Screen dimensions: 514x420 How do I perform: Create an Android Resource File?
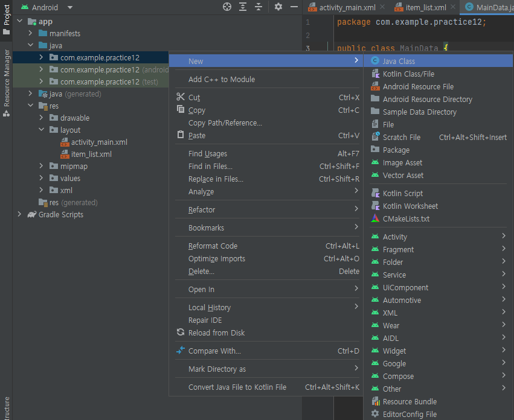coord(439,86)
